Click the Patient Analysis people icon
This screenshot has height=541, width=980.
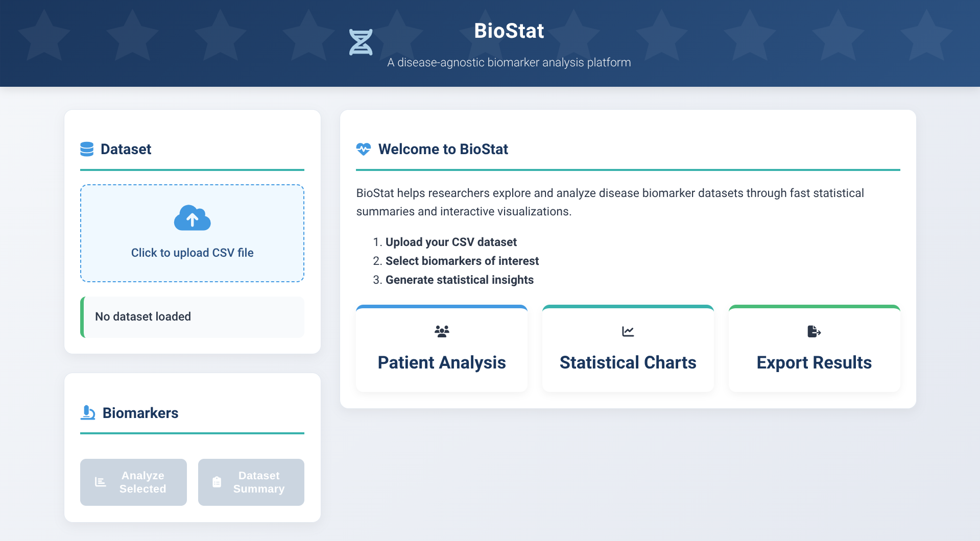click(x=442, y=331)
